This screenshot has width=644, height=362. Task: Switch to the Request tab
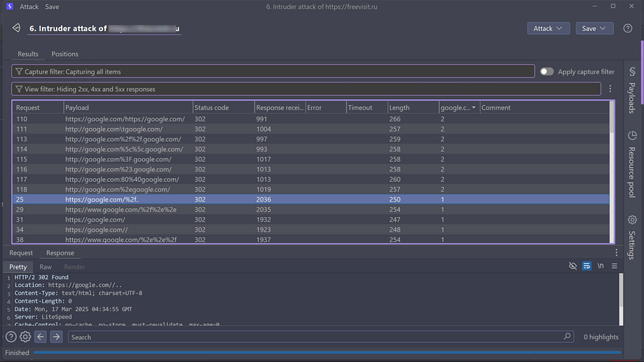pos(21,253)
